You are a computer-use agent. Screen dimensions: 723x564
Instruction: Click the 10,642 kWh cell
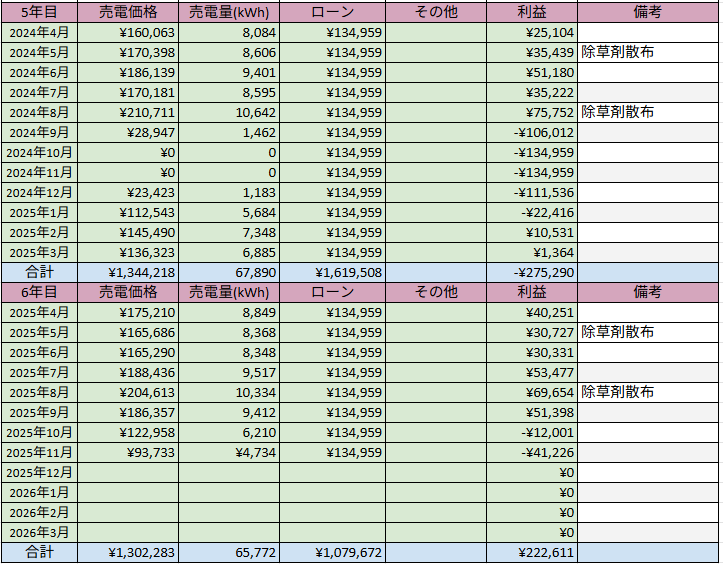pos(229,112)
